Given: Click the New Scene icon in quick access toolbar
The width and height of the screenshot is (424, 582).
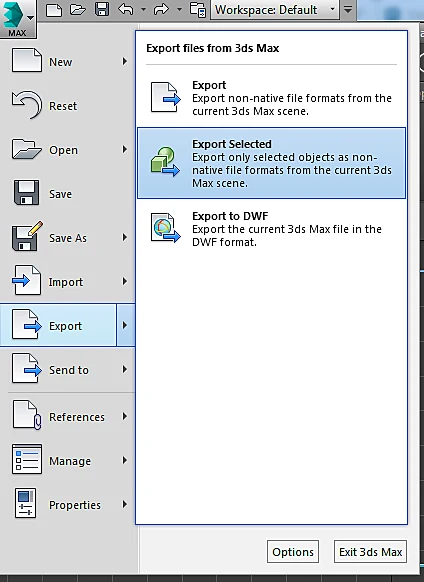Looking at the screenshot, I should [x=54, y=9].
